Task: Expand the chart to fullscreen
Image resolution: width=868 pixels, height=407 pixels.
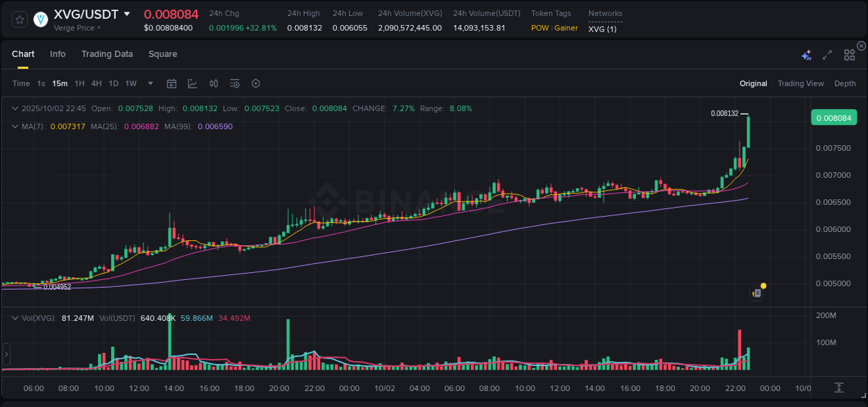Action: [x=827, y=53]
